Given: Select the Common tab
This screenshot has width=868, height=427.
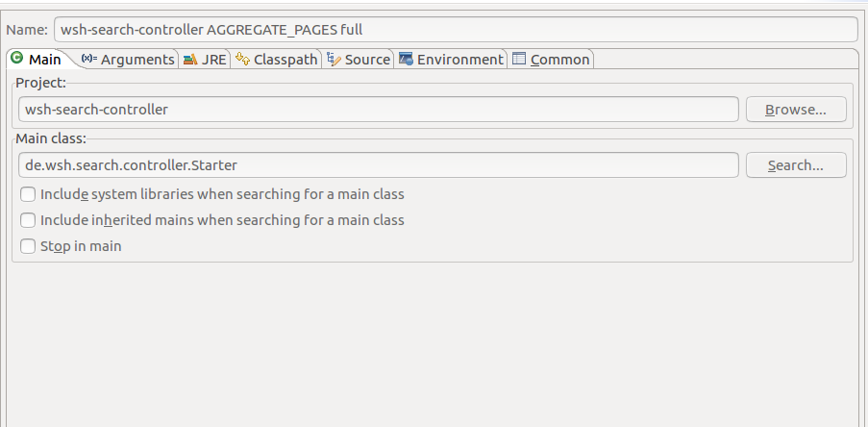Looking at the screenshot, I should (559, 60).
